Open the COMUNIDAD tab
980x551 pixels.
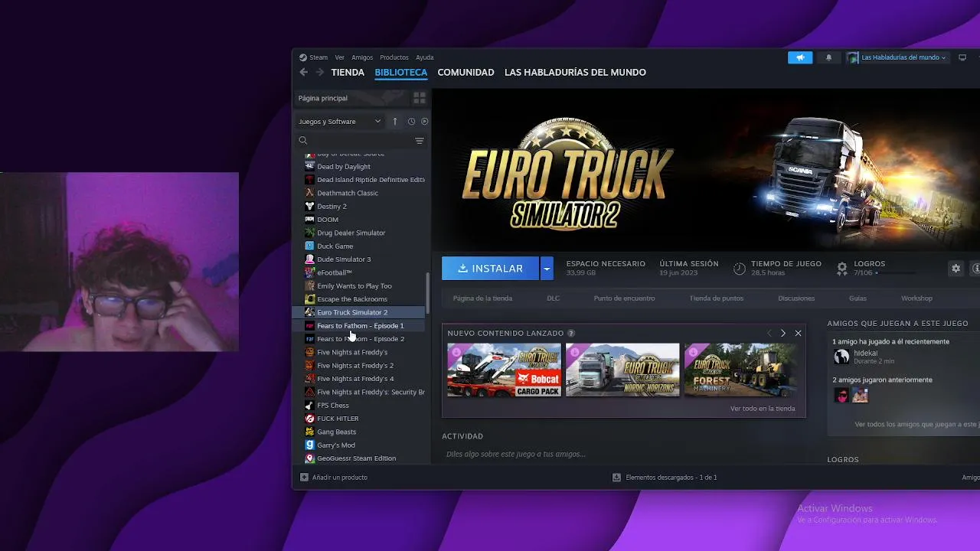465,72
